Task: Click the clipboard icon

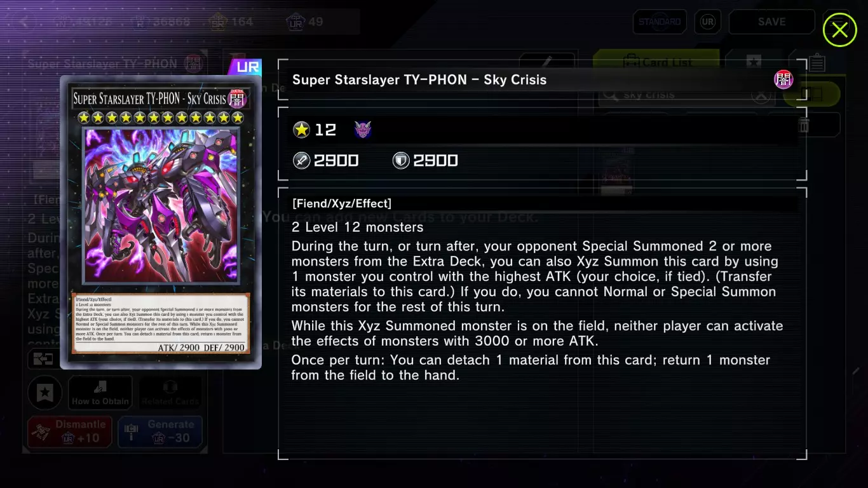Action: point(817,62)
